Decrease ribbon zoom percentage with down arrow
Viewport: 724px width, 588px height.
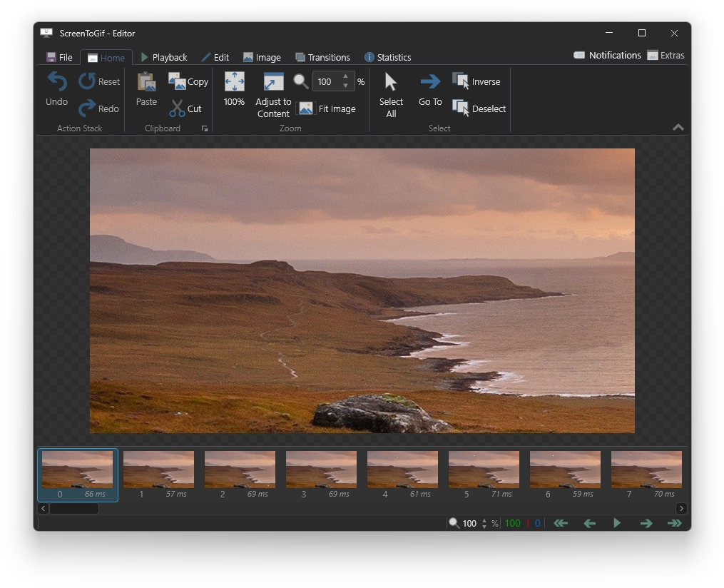345,86
